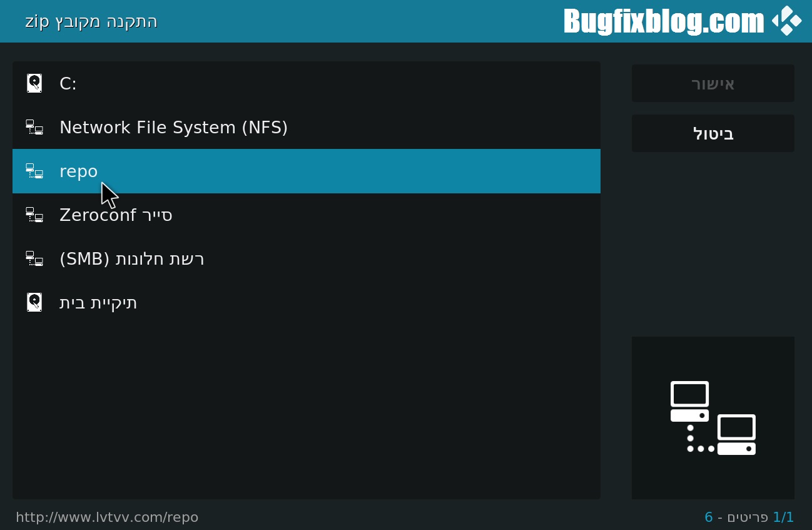Click the Kodi logo icon
This screenshot has width=812, height=530.
(786, 21)
